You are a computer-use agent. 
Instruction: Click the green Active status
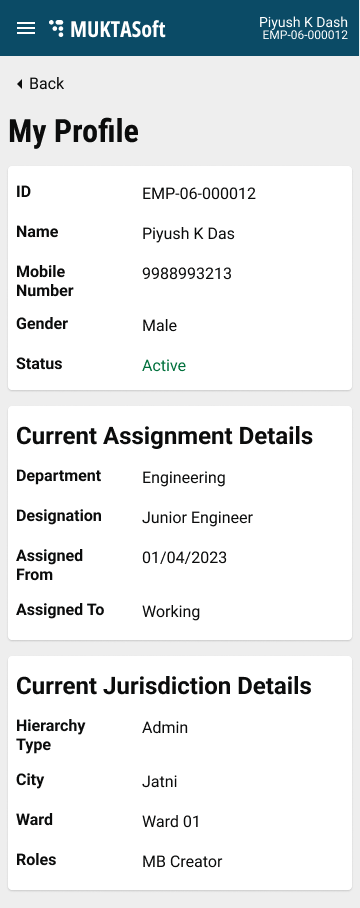point(164,365)
